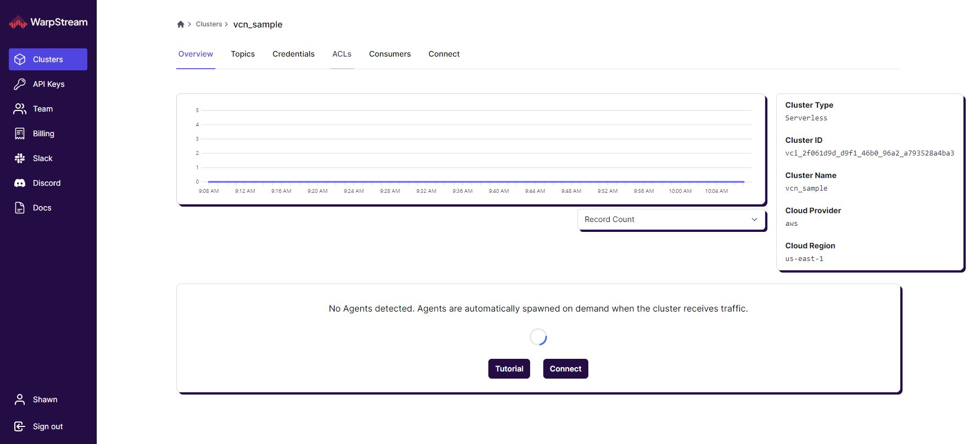Click the Clusters cube icon in sidebar

coord(20,59)
